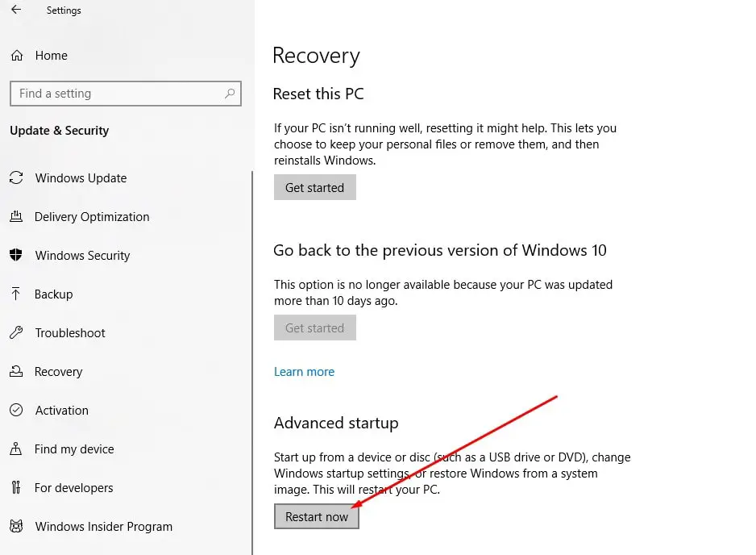Click the Recovery sidebar icon
The width and height of the screenshot is (756, 555).
pos(16,372)
